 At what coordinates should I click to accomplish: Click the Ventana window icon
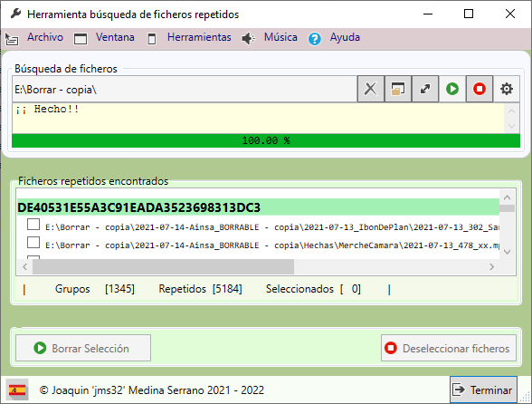81,39
